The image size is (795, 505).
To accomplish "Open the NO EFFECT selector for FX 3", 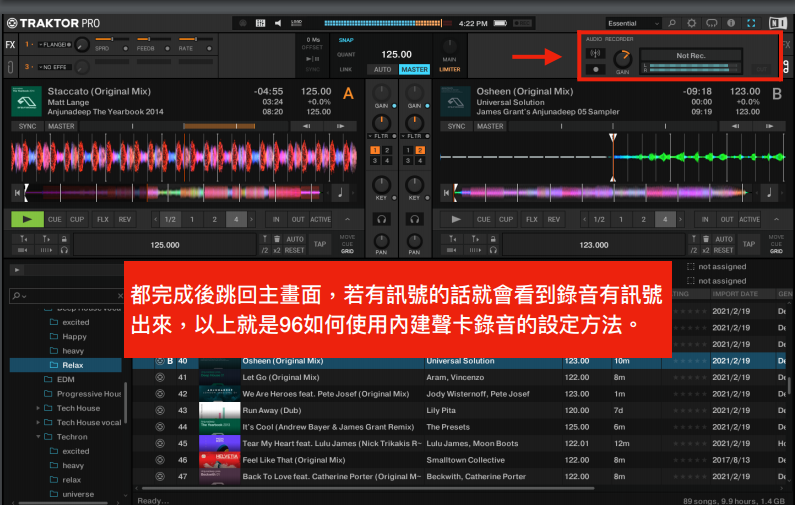I will (x=55, y=67).
